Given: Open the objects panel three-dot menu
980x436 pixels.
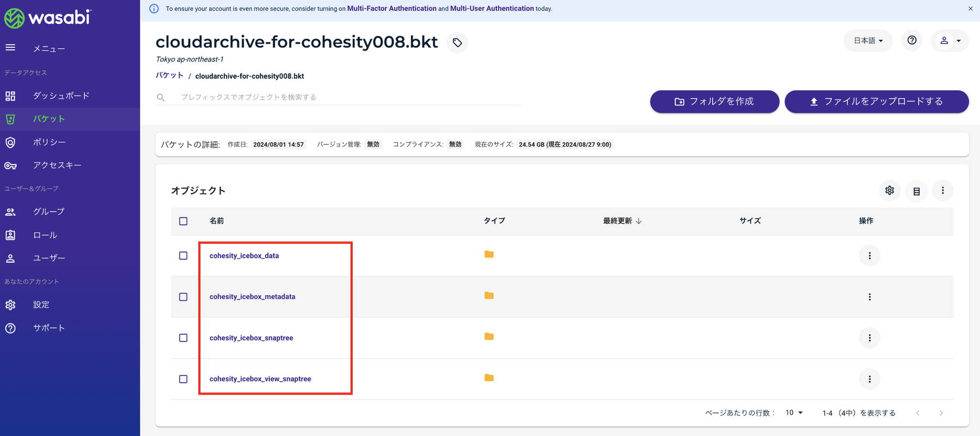Looking at the screenshot, I should click(x=943, y=190).
